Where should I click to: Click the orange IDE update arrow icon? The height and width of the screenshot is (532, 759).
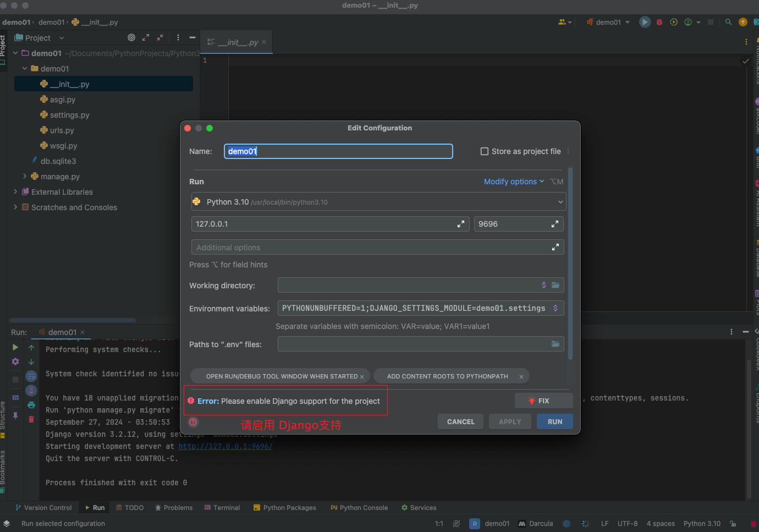pyautogui.click(x=743, y=22)
